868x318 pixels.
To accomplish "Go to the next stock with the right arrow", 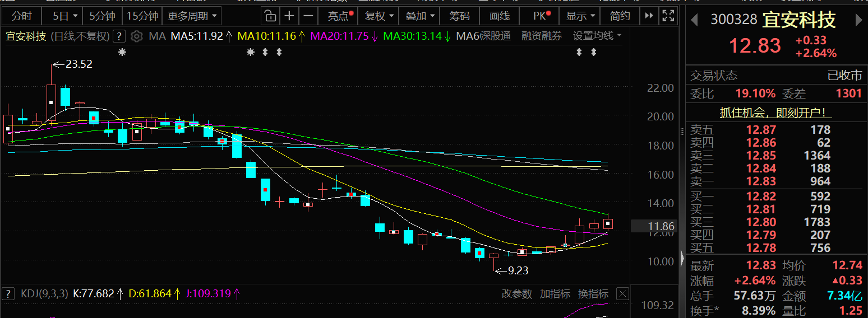I will (x=858, y=21).
